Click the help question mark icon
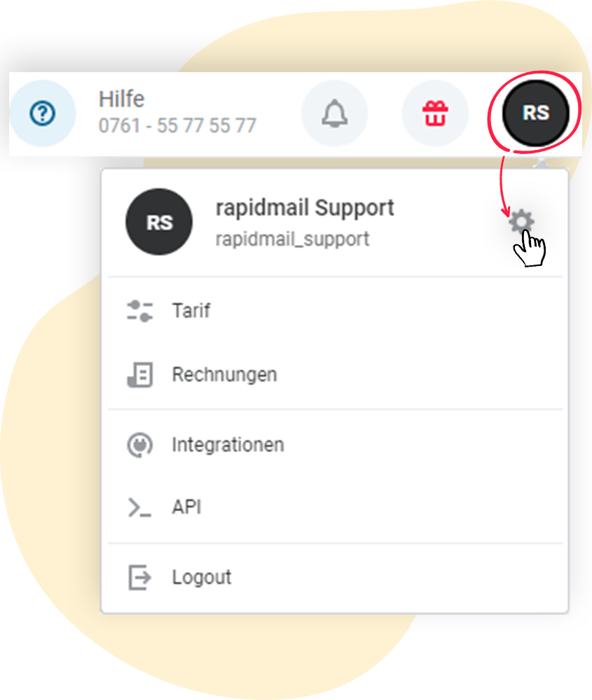The image size is (592, 700). pos(43,113)
